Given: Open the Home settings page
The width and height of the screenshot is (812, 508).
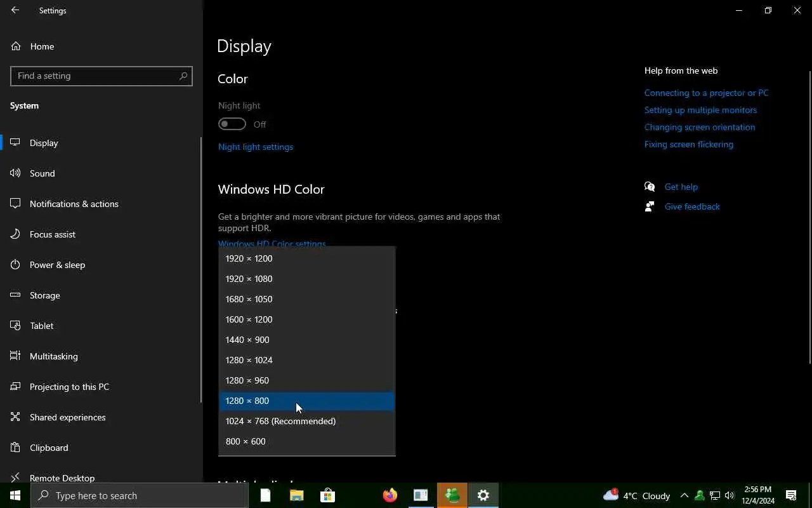Looking at the screenshot, I should point(101,46).
